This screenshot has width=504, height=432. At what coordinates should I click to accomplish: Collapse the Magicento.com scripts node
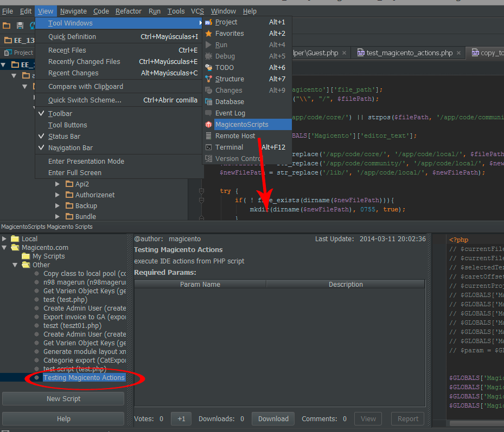coord(4,247)
